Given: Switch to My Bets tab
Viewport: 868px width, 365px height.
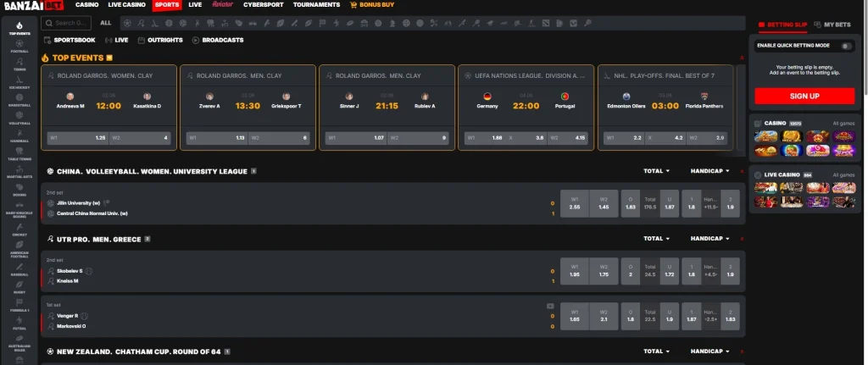Looking at the screenshot, I should (x=832, y=25).
